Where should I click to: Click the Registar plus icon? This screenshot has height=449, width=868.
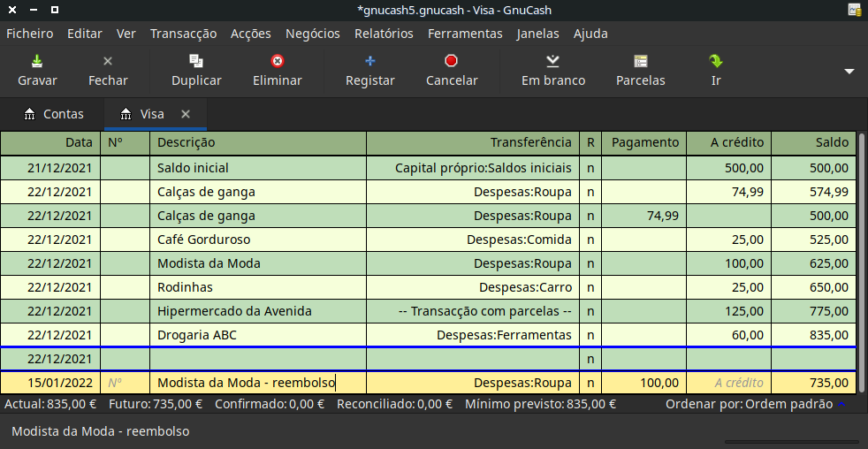(x=370, y=61)
